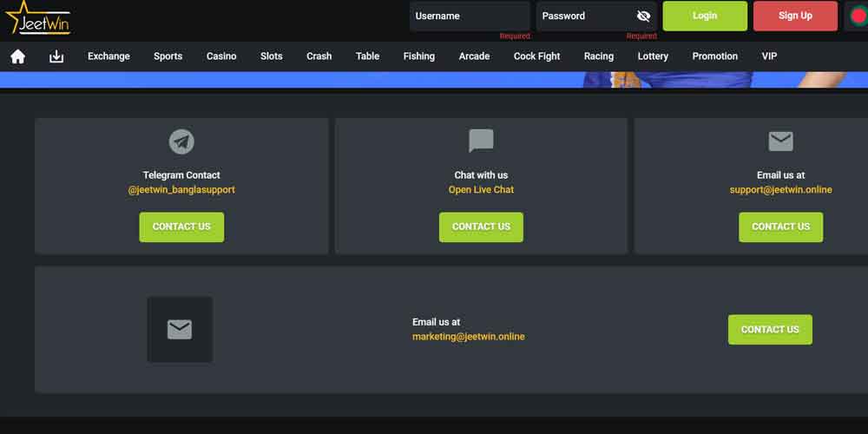Open the Sports menu
Image resolution: width=868 pixels, height=434 pixels.
point(168,56)
